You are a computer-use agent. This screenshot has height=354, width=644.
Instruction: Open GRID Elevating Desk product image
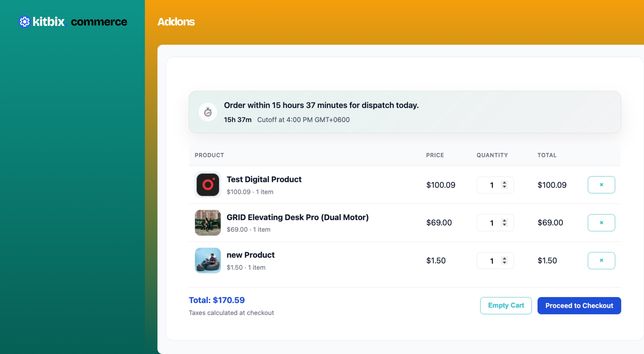(x=208, y=223)
